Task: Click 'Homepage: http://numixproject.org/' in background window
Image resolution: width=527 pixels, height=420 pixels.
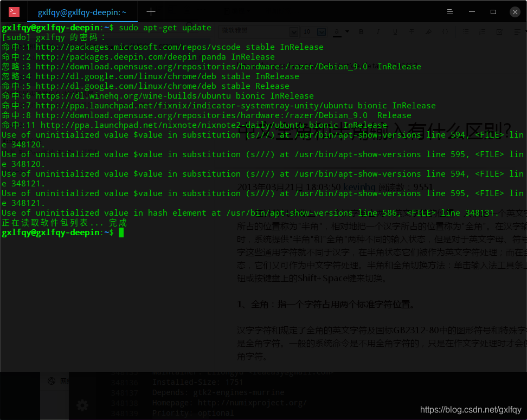Action: pyautogui.click(x=229, y=403)
